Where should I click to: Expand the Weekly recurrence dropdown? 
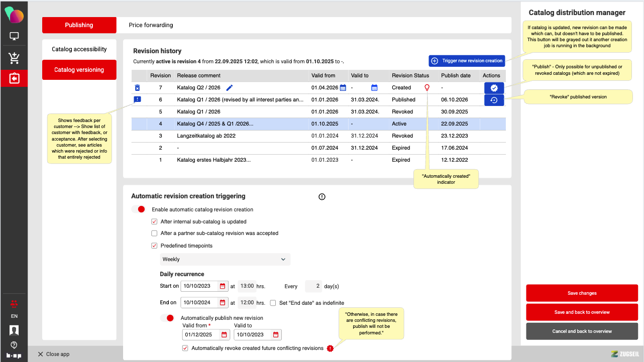[x=225, y=260]
